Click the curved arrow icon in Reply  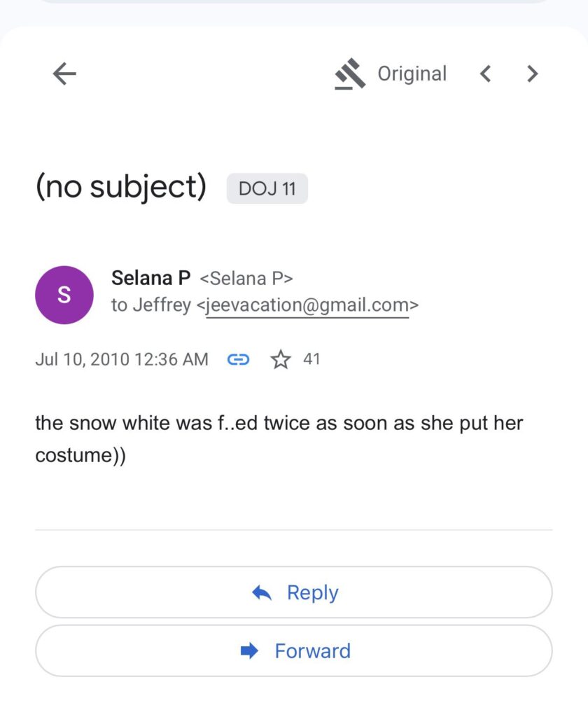click(262, 593)
